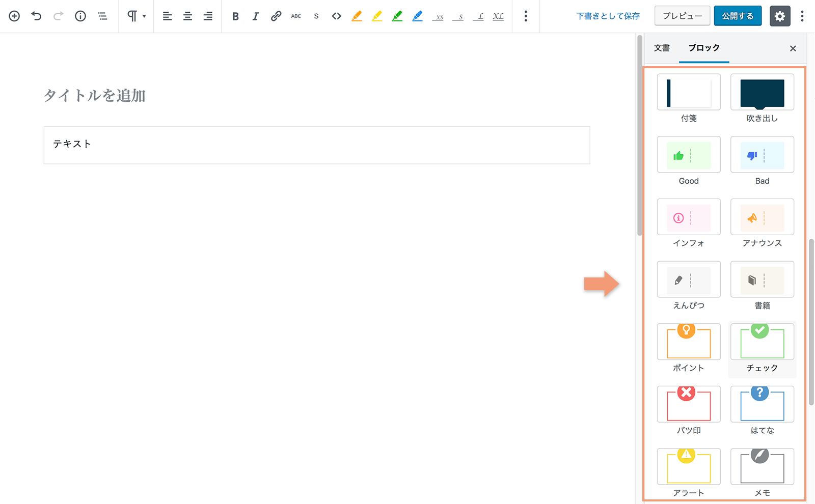Insert a link with the chain icon
The height and width of the screenshot is (504, 815).
276,16
